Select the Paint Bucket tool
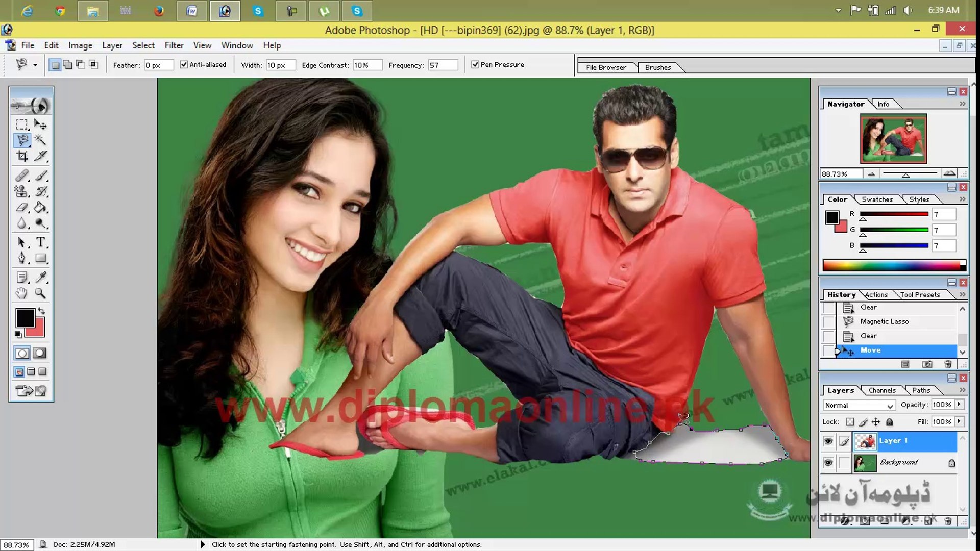The width and height of the screenshot is (980, 551). click(x=40, y=208)
